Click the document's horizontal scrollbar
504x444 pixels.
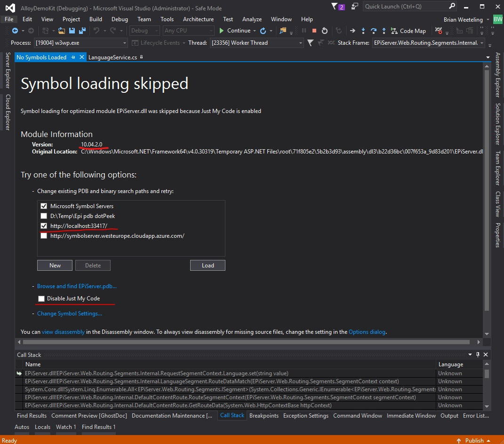(x=246, y=342)
